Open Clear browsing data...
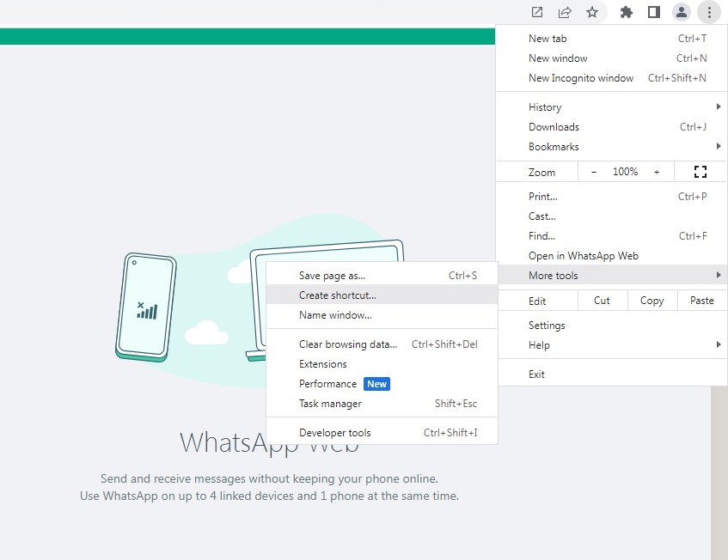Image resolution: width=728 pixels, height=560 pixels. pyautogui.click(x=382, y=344)
